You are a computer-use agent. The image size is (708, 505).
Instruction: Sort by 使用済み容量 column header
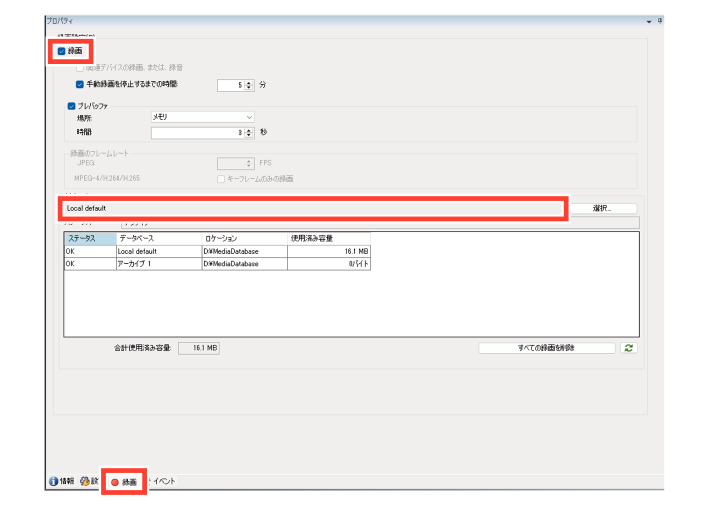329,238
